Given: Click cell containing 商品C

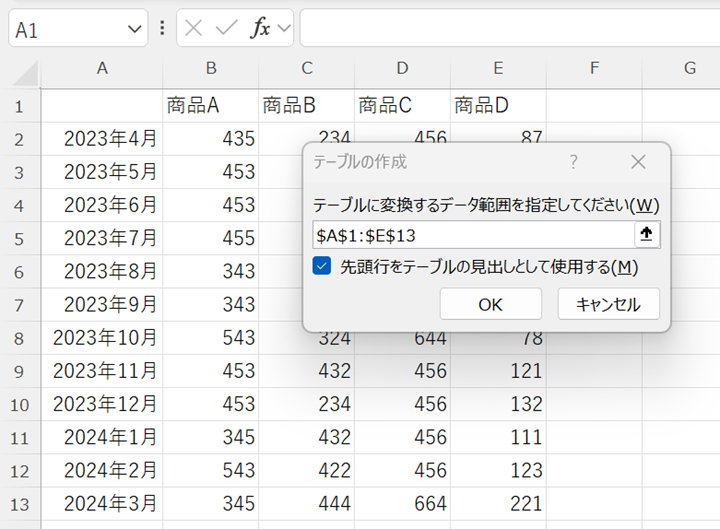Looking at the screenshot, I should click(403, 106).
